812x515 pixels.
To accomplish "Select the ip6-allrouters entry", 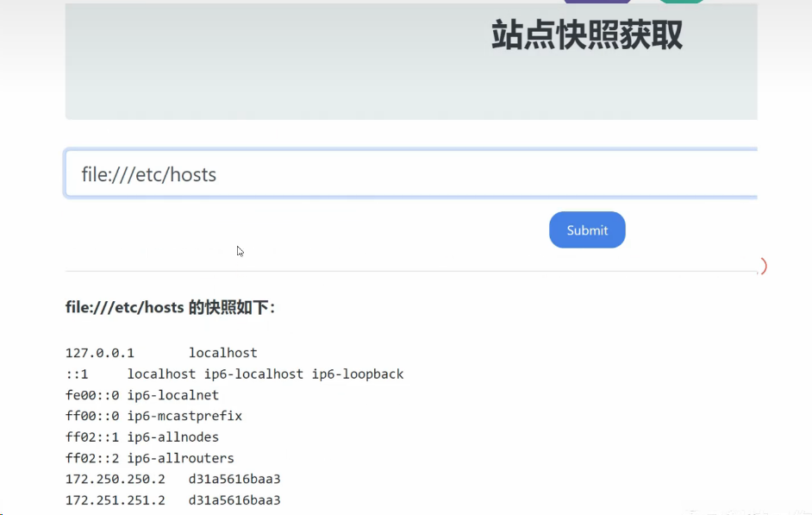I will 180,458.
